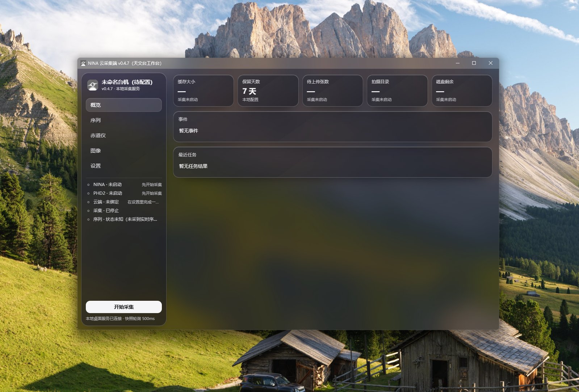Viewport: 579px width, 392px height.
Task: Click the 先开始采集 hint in the PHD2 row
Action: point(152,193)
